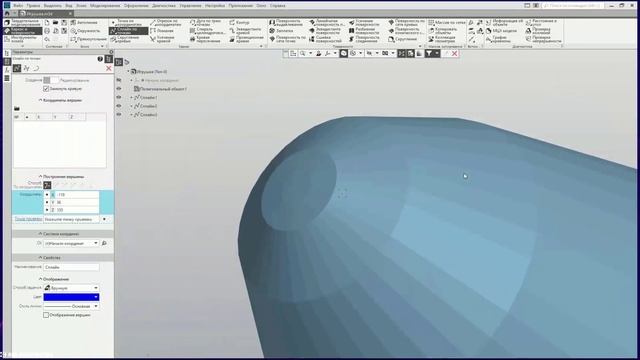640x360 pixels.
Task: Collapse the 'Properties' section
Action: [x=40, y=258]
